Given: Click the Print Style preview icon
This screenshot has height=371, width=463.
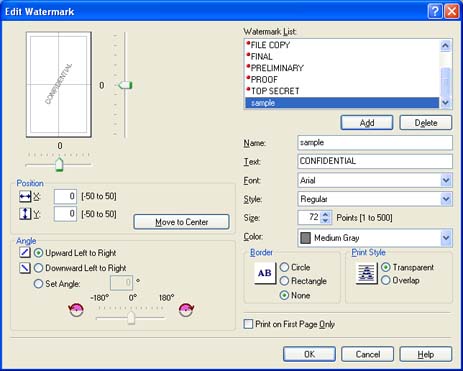Looking at the screenshot, I should [366, 273].
